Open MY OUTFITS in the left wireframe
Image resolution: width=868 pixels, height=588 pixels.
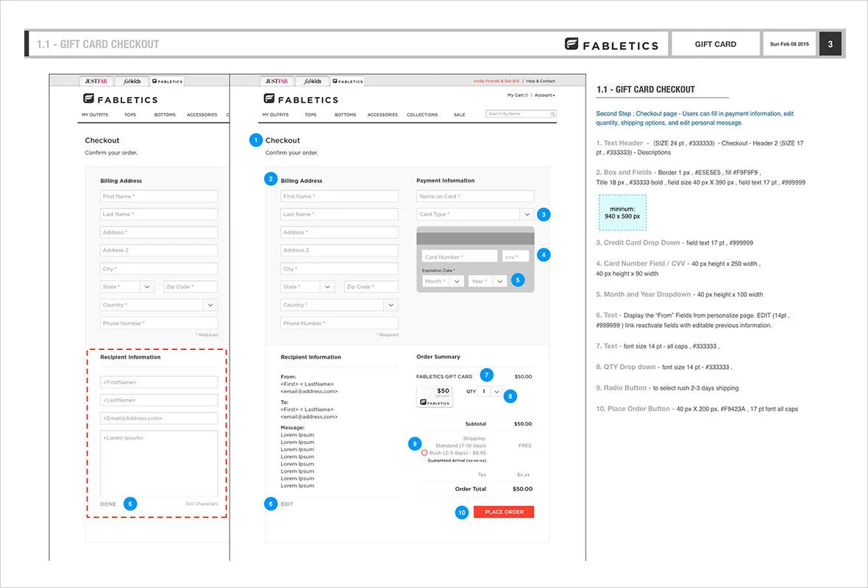pyautogui.click(x=95, y=115)
